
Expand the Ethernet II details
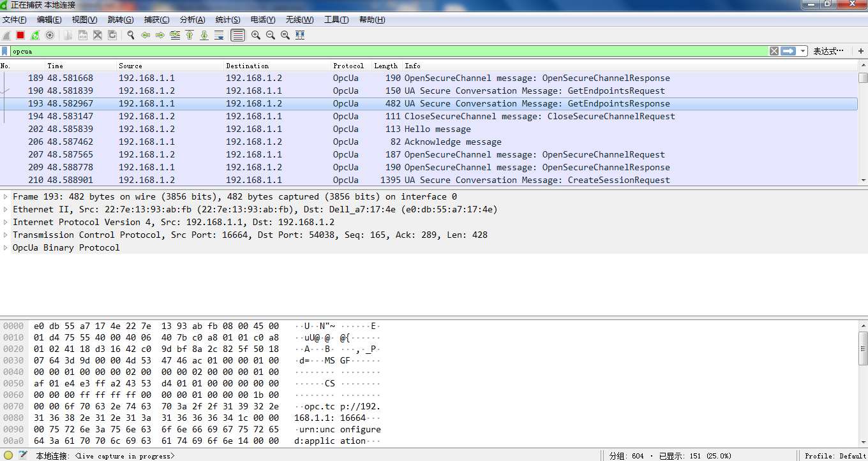click(x=6, y=209)
